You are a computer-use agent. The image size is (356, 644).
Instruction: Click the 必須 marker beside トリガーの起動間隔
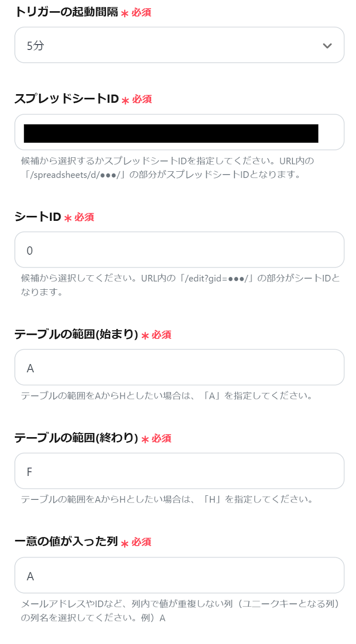coord(141,13)
